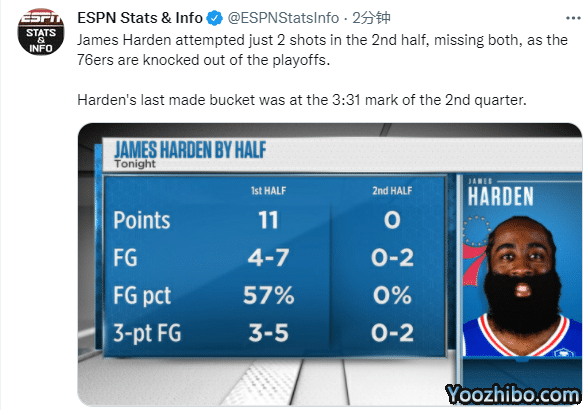Screen dimensions: 588x410
Task: Click the Points row label
Action: [x=142, y=220]
